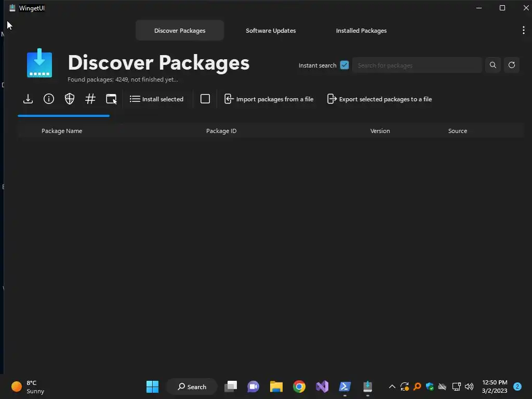
Task: Click Export selected packages to a file
Action: pyautogui.click(x=379, y=99)
